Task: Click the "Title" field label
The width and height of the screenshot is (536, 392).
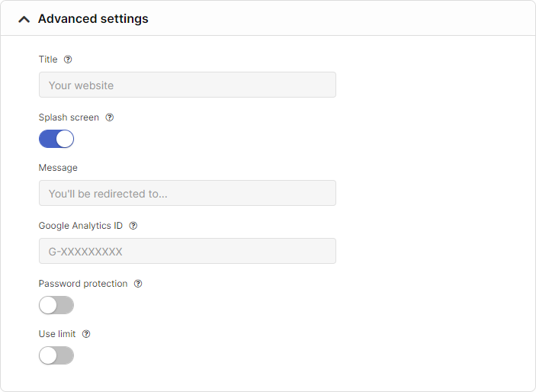Action: (x=48, y=59)
